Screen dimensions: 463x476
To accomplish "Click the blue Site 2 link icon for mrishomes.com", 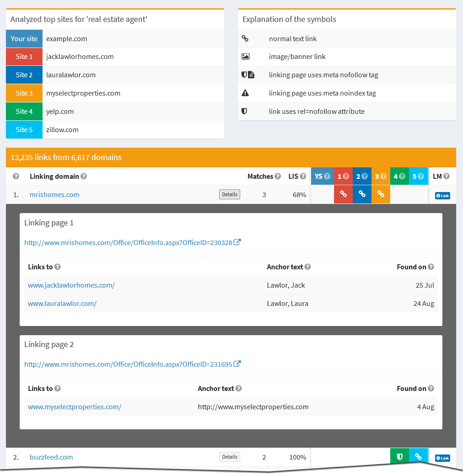I will coord(362,194).
